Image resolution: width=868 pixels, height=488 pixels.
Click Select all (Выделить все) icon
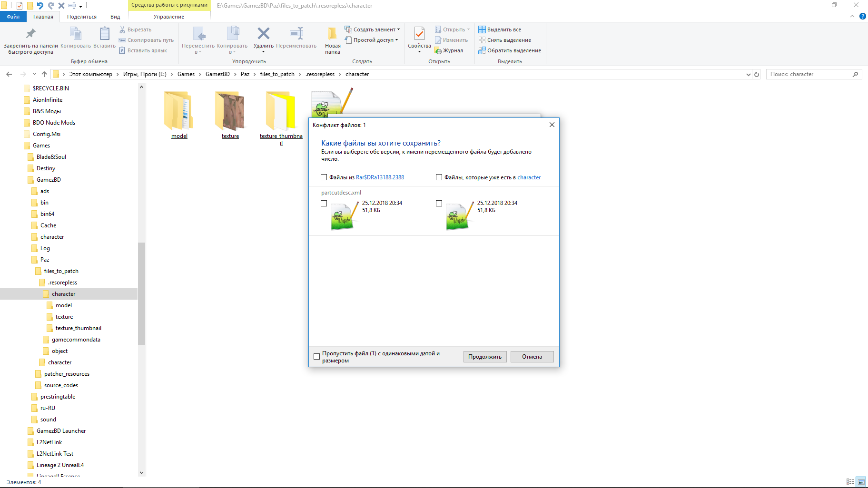482,29
